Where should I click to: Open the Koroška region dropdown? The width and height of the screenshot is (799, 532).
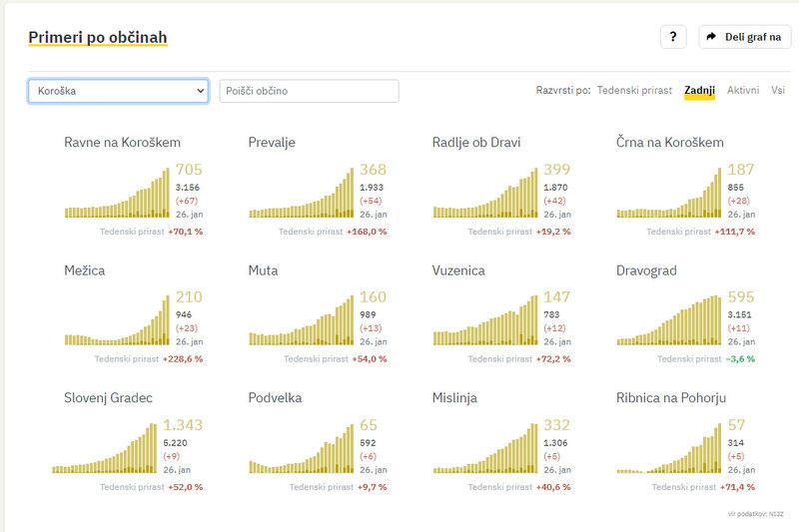[118, 91]
